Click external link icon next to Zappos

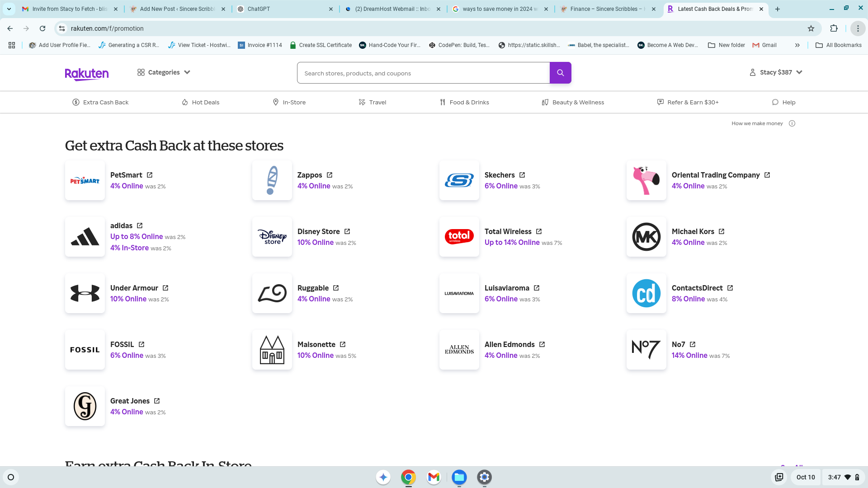pyautogui.click(x=330, y=175)
